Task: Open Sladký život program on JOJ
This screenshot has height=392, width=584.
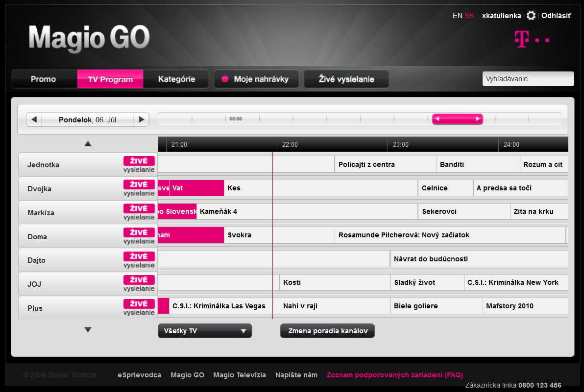Action: coord(427,282)
